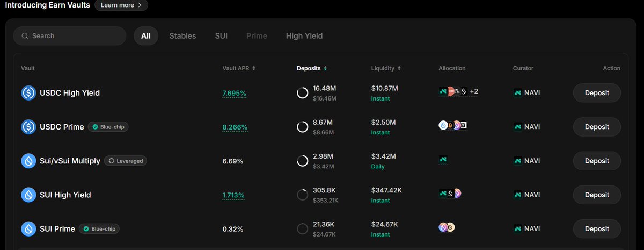Select the Prime filter tab
The height and width of the screenshot is (250, 644).
tap(257, 36)
